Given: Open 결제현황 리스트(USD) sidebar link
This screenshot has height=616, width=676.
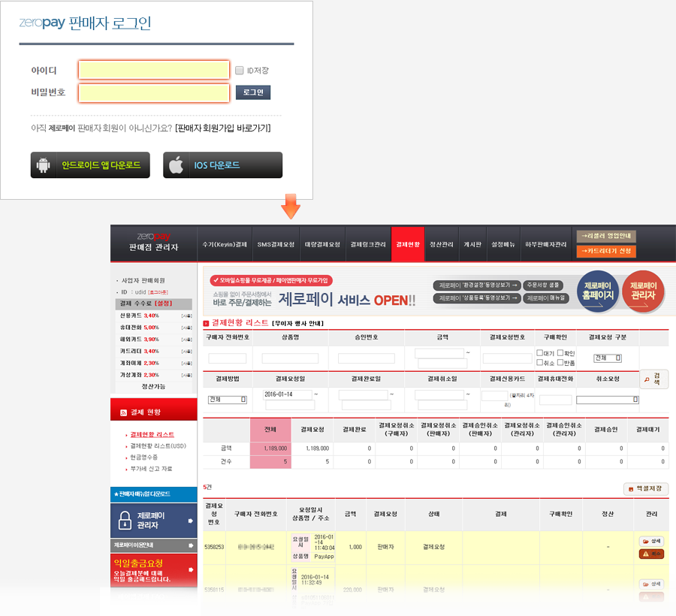Looking at the screenshot, I should (158, 445).
